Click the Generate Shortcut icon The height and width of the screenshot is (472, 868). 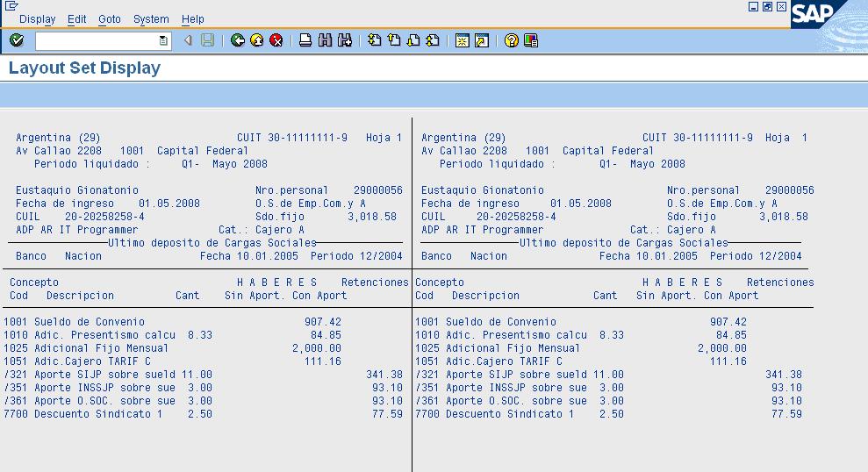pyautogui.click(x=482, y=40)
